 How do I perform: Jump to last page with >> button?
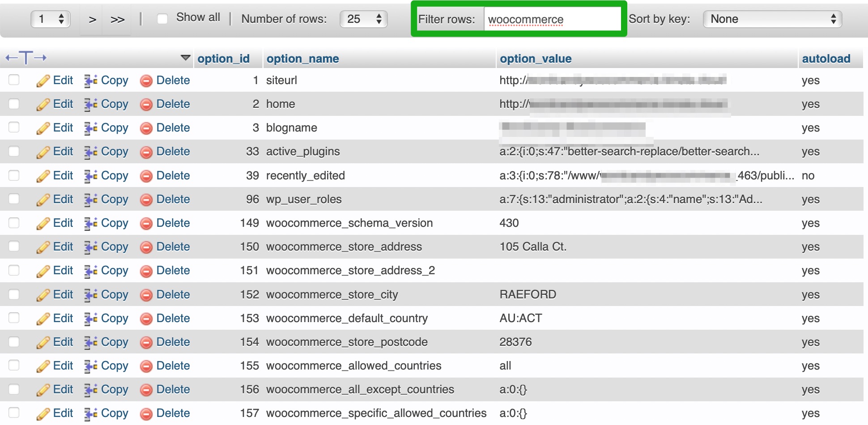tap(117, 19)
